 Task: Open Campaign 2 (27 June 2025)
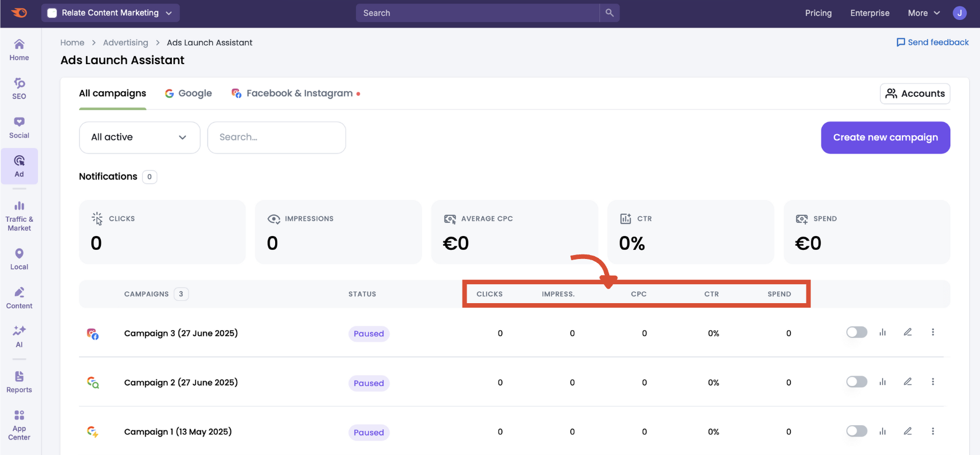click(181, 382)
